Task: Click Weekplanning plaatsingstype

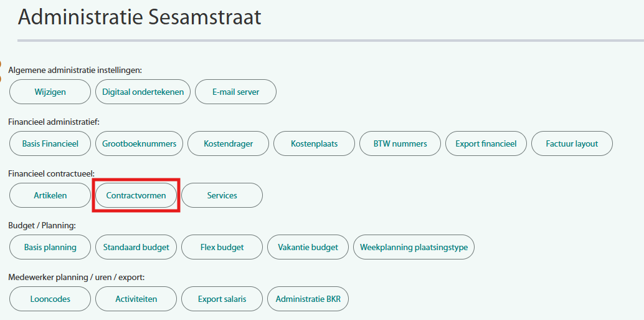Action: tap(414, 247)
